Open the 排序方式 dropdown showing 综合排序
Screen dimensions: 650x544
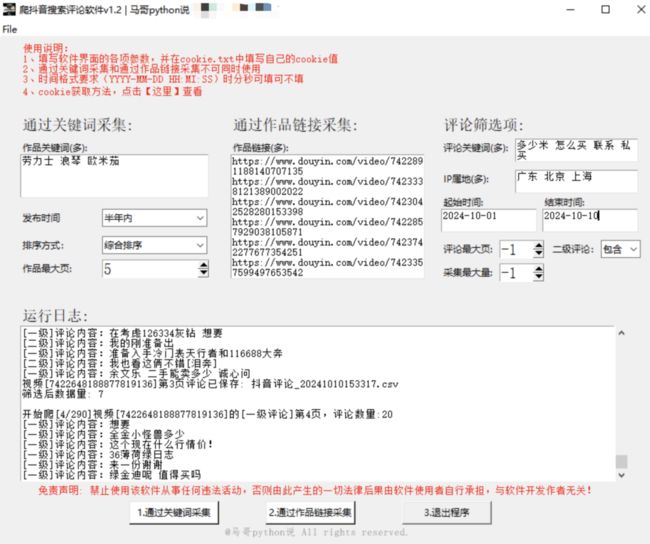click(x=154, y=245)
